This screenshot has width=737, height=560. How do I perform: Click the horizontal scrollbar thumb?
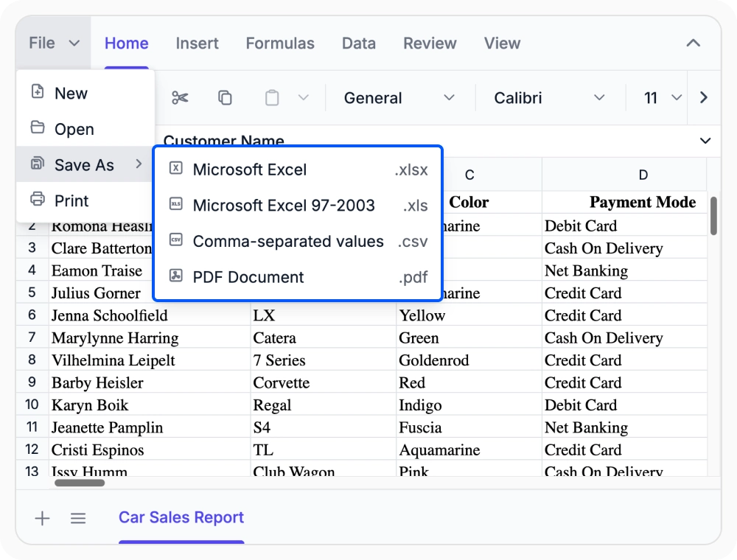[80, 483]
